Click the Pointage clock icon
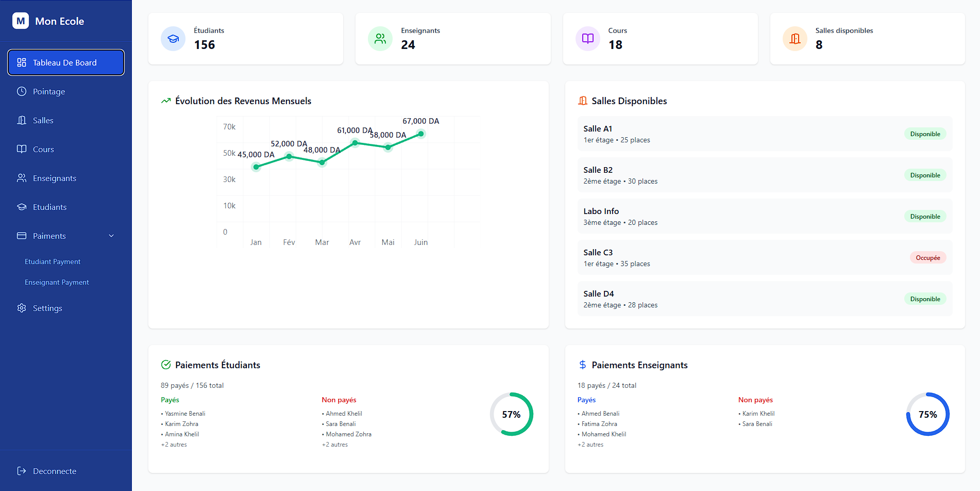The height and width of the screenshot is (491, 980). [22, 91]
